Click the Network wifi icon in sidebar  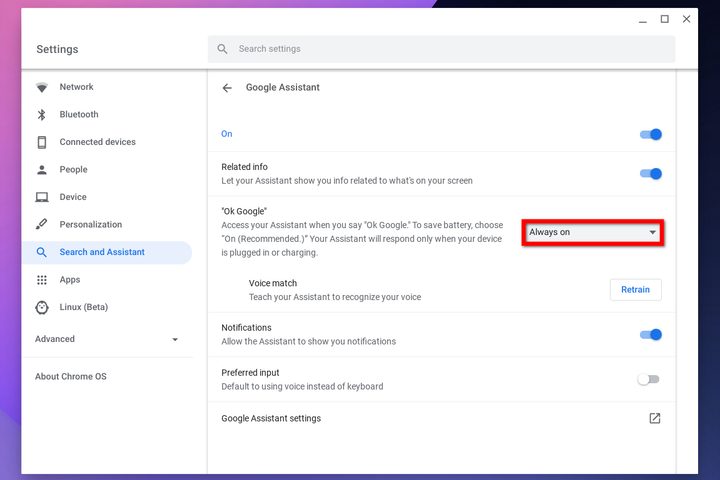tap(42, 87)
